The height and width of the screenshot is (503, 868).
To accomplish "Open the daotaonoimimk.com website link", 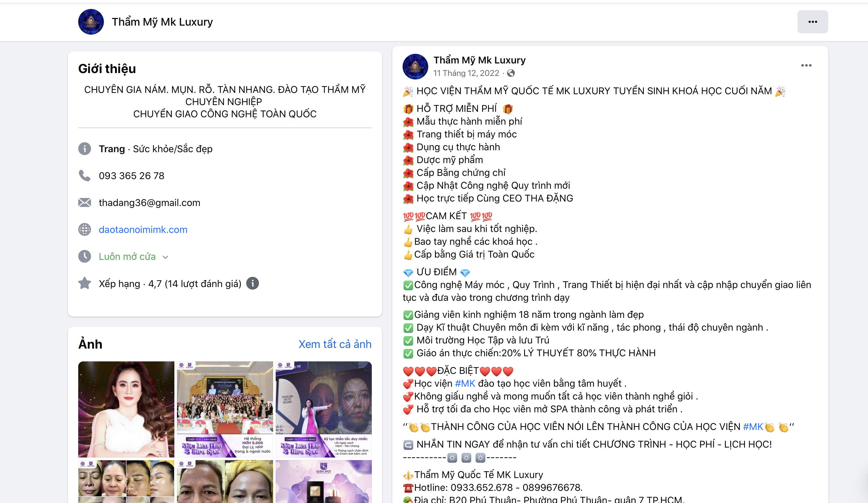I will coord(143,230).
